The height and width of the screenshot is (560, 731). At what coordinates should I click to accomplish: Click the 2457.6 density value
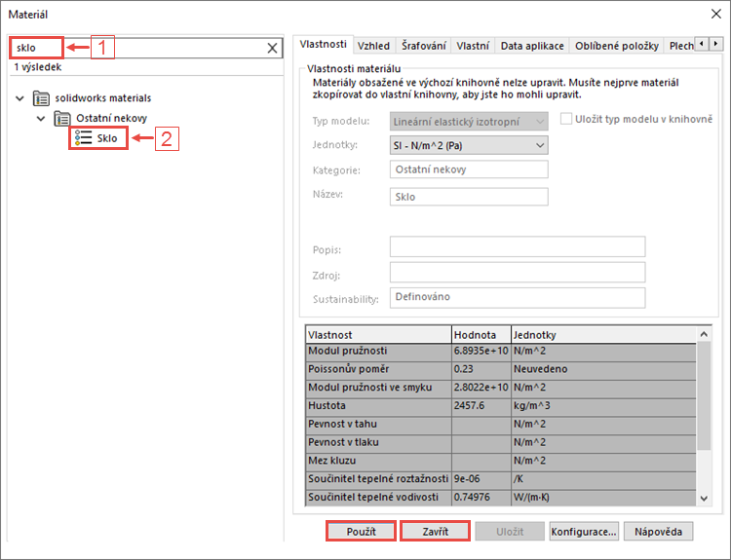coord(481,406)
